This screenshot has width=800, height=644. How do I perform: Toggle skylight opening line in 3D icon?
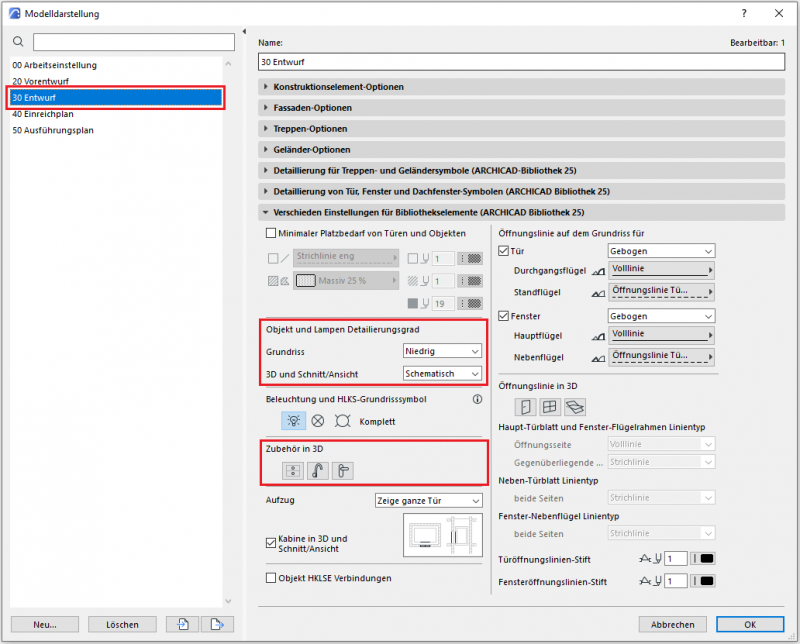pyautogui.click(x=574, y=406)
